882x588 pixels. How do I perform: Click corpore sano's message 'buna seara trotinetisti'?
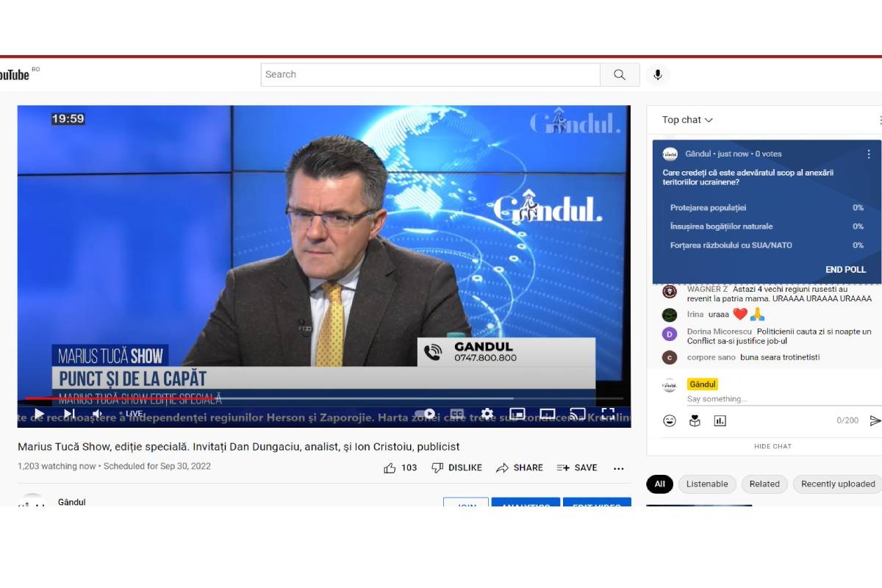tap(780, 357)
